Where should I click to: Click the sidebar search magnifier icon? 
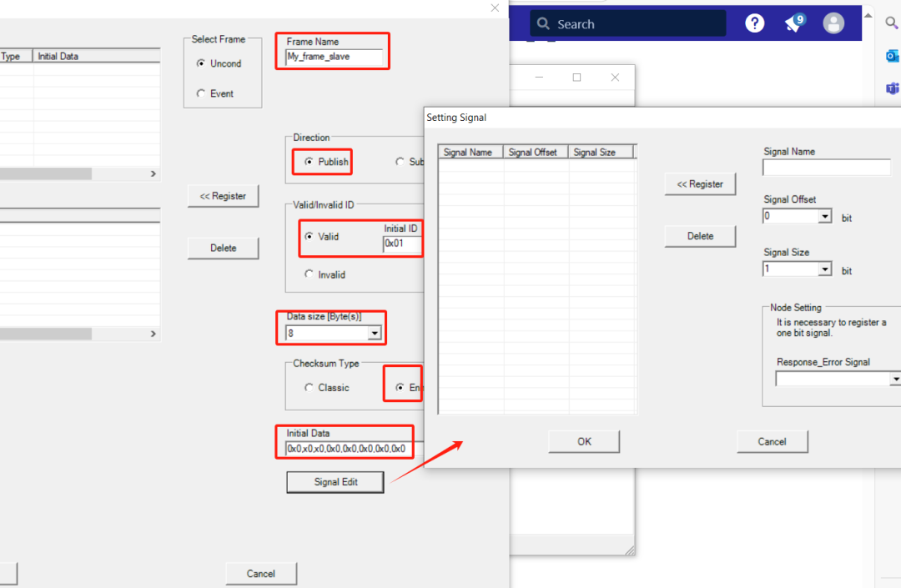[x=892, y=23]
